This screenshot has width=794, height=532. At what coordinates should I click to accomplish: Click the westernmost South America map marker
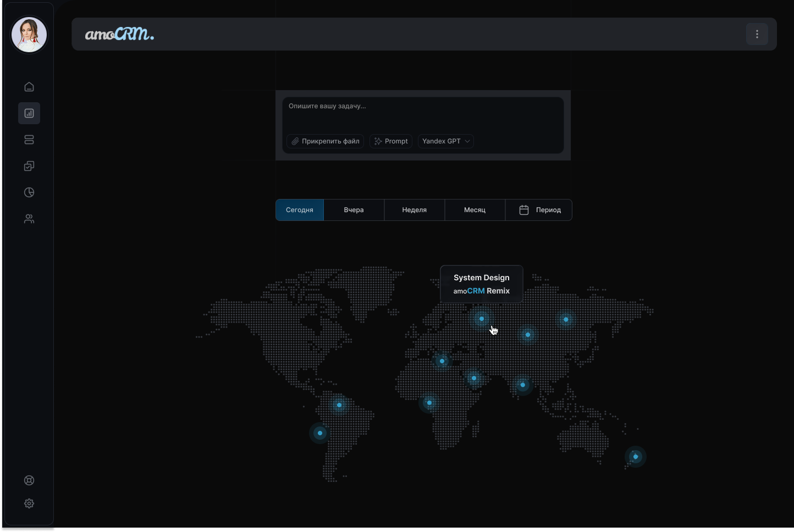coord(320,433)
